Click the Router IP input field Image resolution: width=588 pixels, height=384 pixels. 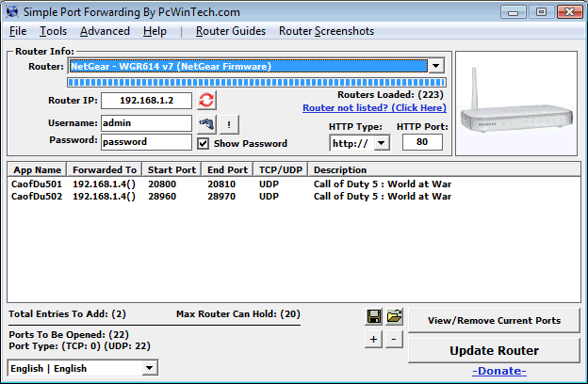(146, 101)
